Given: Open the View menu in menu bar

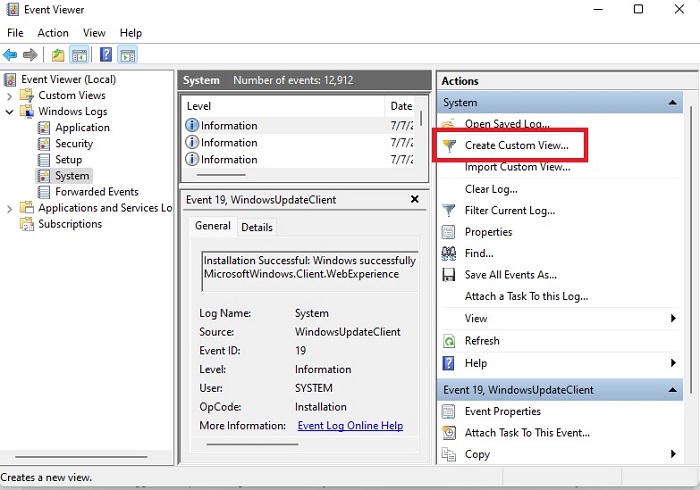Looking at the screenshot, I should coord(94,33).
